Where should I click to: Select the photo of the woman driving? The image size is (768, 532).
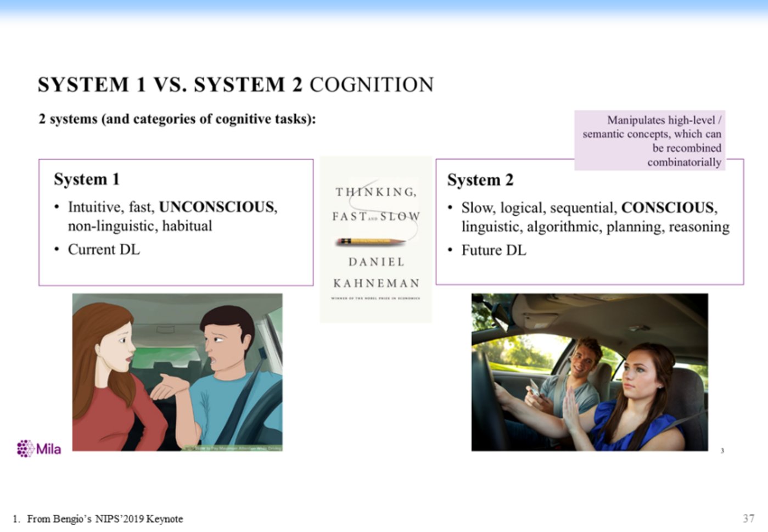click(589, 372)
